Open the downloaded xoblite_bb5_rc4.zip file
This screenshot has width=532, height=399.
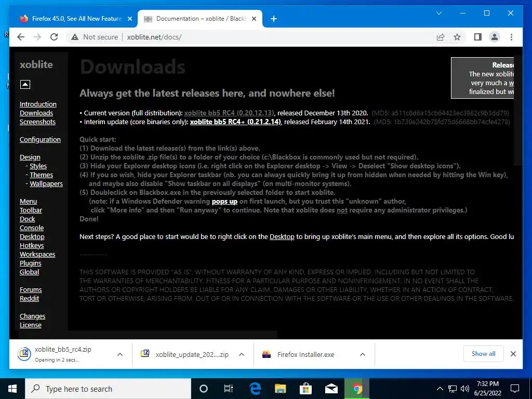click(x=63, y=354)
